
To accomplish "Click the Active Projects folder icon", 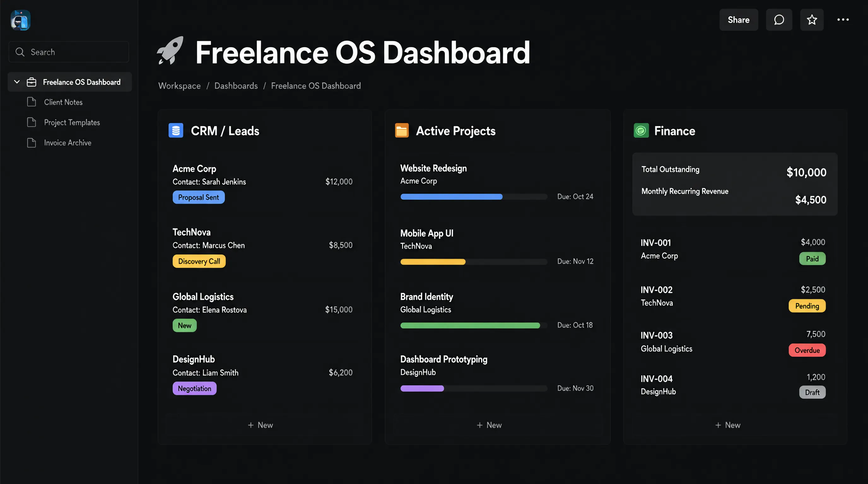I will click(402, 130).
